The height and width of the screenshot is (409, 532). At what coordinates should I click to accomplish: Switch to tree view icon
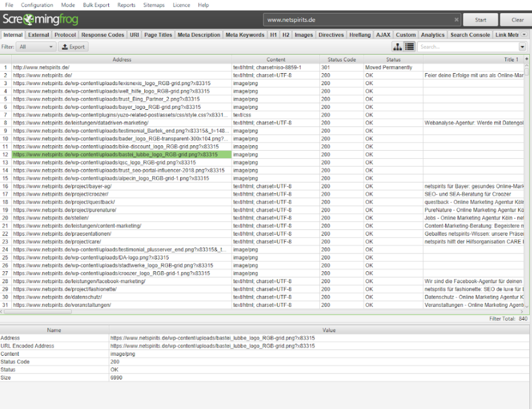click(398, 47)
